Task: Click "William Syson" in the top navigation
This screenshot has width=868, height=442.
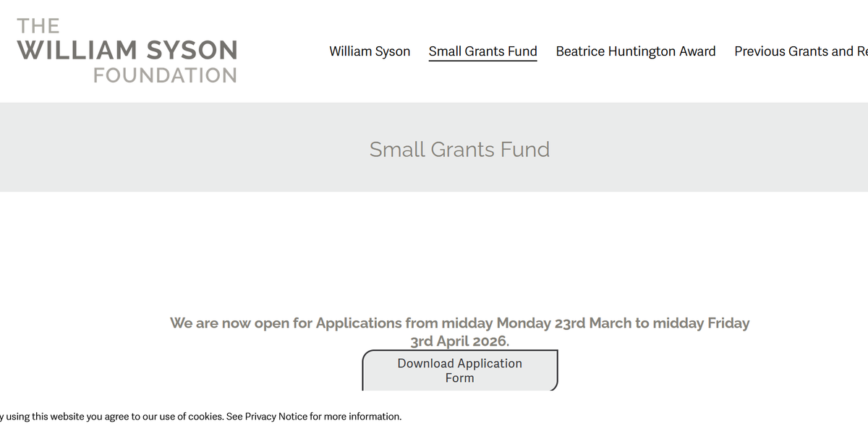Action: (x=370, y=51)
